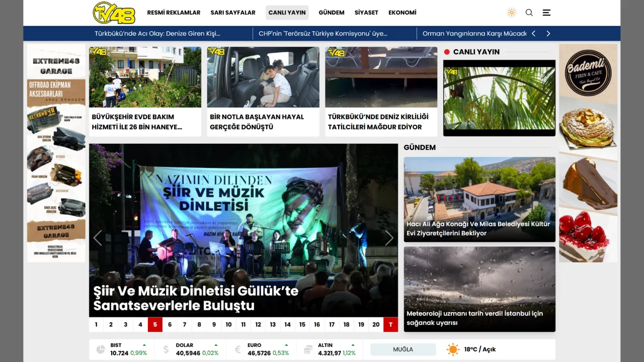Click the red T button in pagination
The image size is (644, 362).
click(x=390, y=325)
